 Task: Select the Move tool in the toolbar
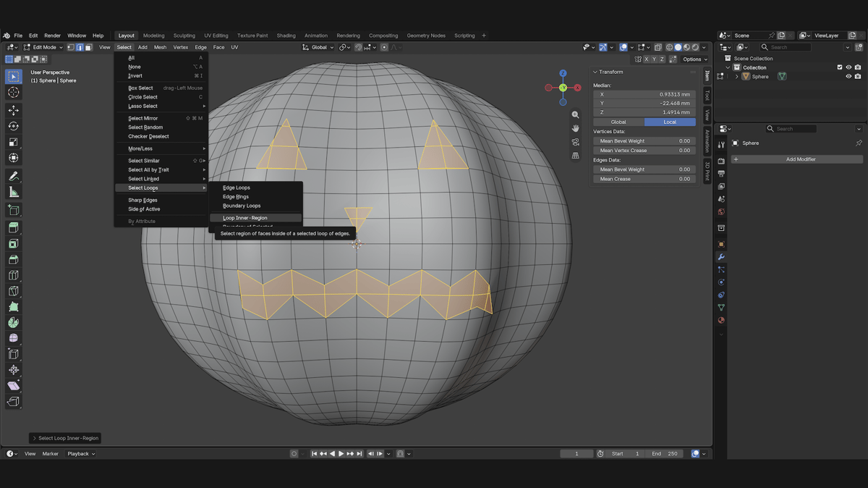pyautogui.click(x=13, y=110)
